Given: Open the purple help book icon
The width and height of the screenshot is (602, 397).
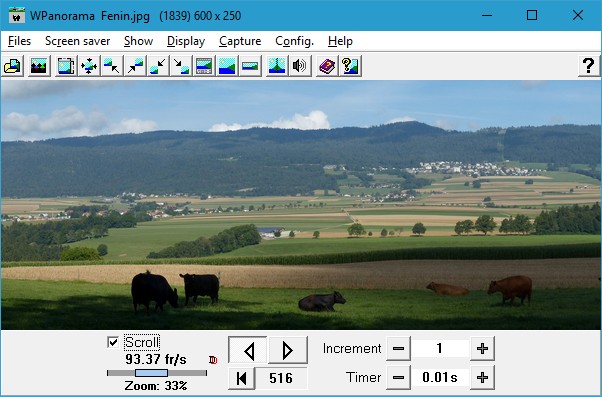Looking at the screenshot, I should [x=327, y=66].
